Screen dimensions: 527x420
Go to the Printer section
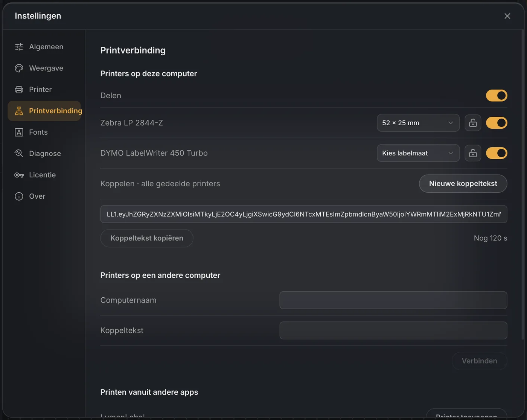pyautogui.click(x=44, y=90)
